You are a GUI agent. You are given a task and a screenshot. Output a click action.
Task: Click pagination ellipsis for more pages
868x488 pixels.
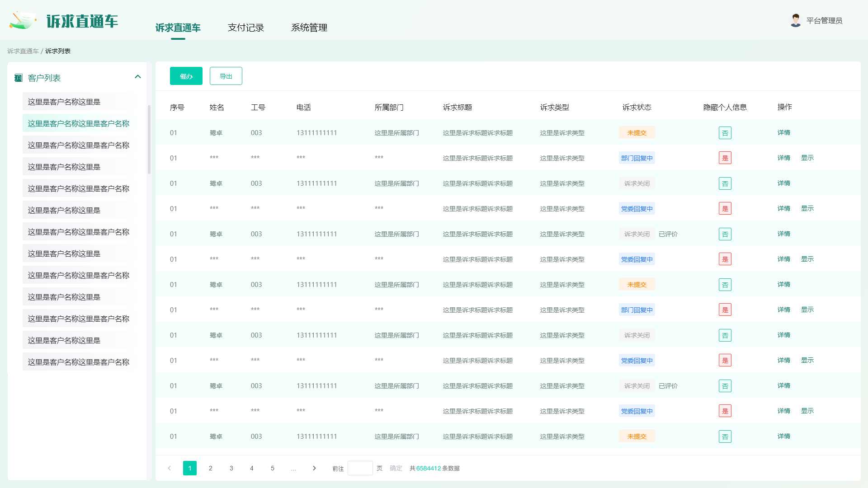pyautogui.click(x=293, y=469)
